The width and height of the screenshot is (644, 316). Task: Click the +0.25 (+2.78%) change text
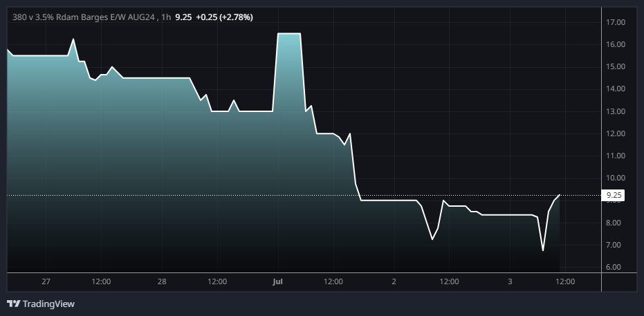(223, 17)
